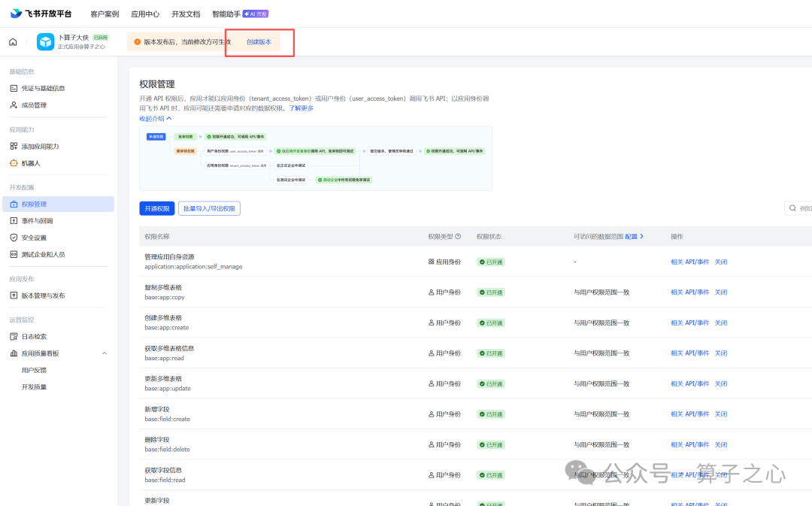This screenshot has height=506, width=812.
Task: Click the 权限状态 column header
Action: tap(489, 237)
